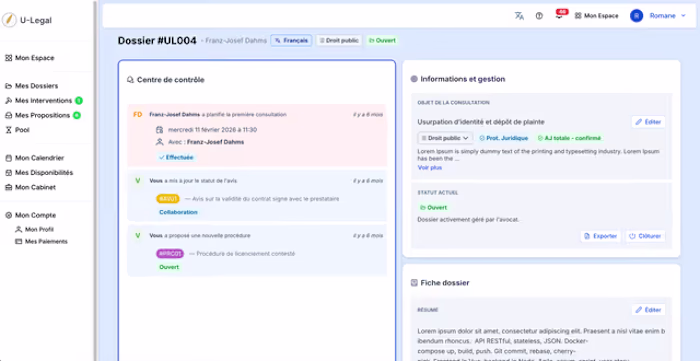Go to Mon Espace in the top bar
The image size is (700, 361).
pos(596,16)
